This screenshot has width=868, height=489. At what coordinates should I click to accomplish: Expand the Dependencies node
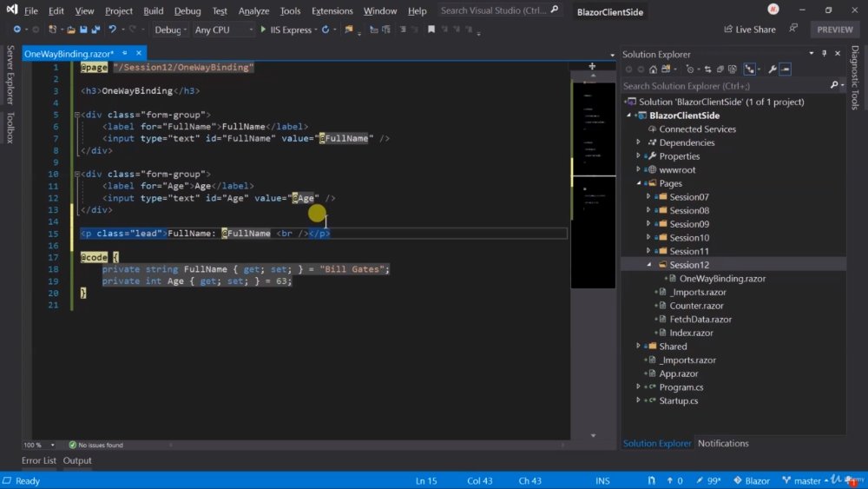(x=638, y=142)
